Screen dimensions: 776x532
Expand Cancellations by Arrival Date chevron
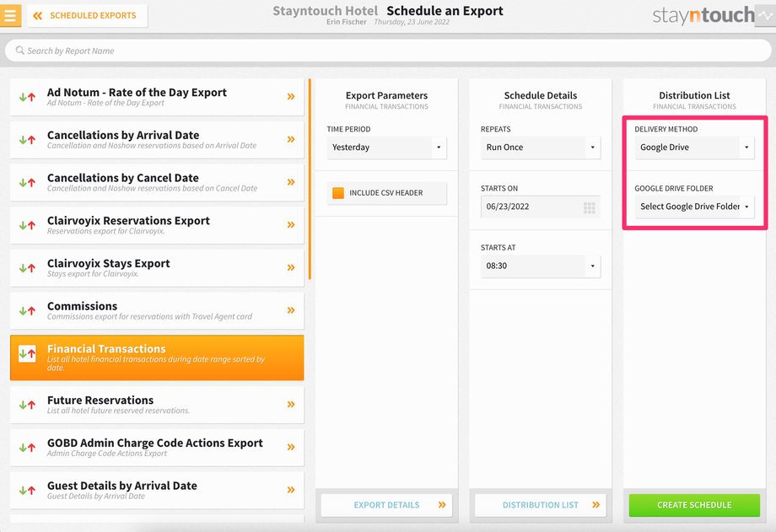coord(291,139)
